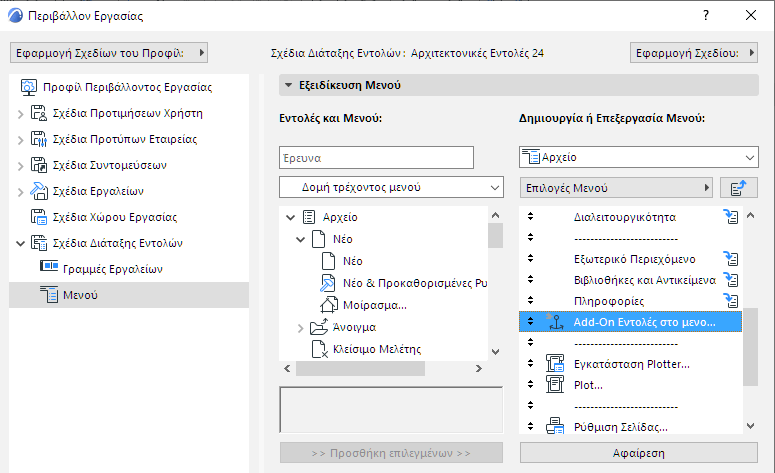Click the Σχέδια Εργαλείων scheme icon
The image size is (775, 473).
(39, 191)
